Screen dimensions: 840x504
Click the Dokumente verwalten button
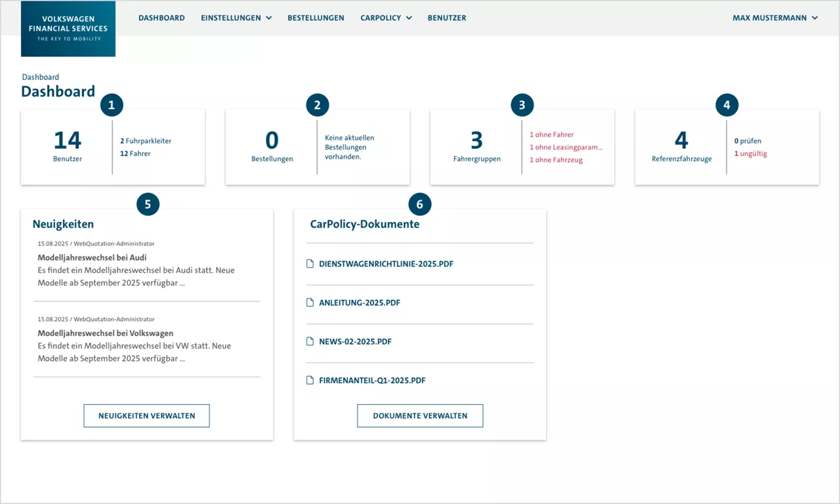pyautogui.click(x=419, y=415)
